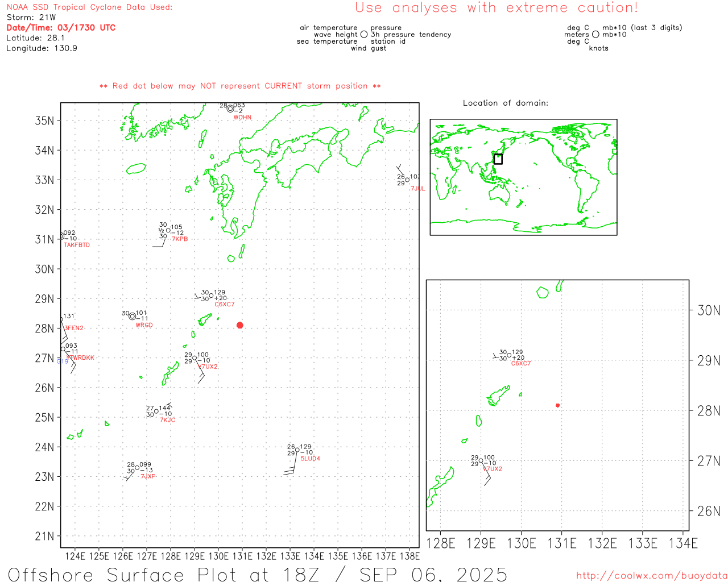Select the 'knots' units label

[x=599, y=48]
